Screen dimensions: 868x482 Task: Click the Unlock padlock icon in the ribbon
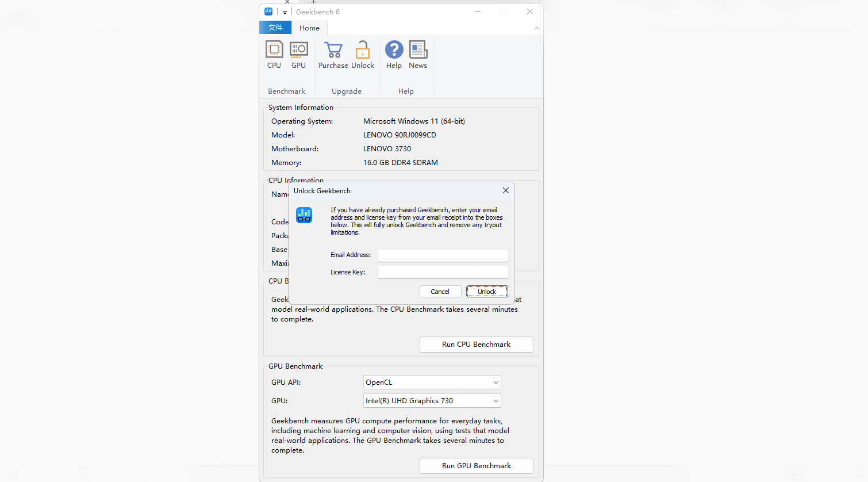363,55
